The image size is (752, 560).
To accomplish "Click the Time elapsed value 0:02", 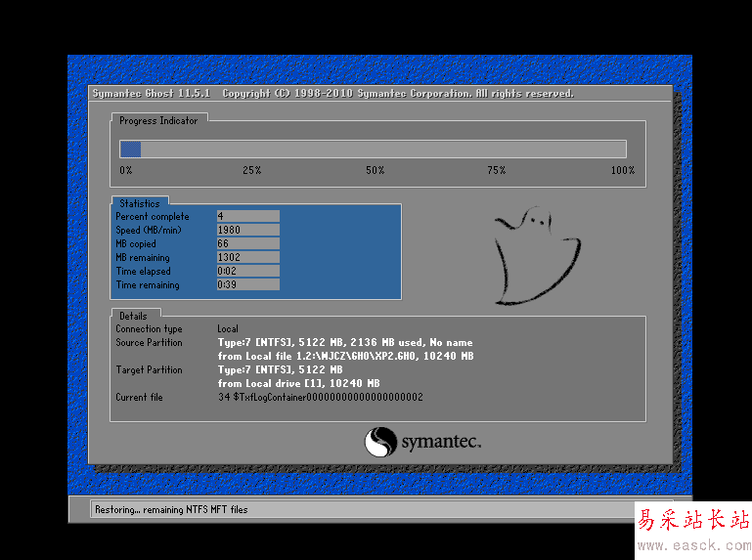I will pos(248,271).
